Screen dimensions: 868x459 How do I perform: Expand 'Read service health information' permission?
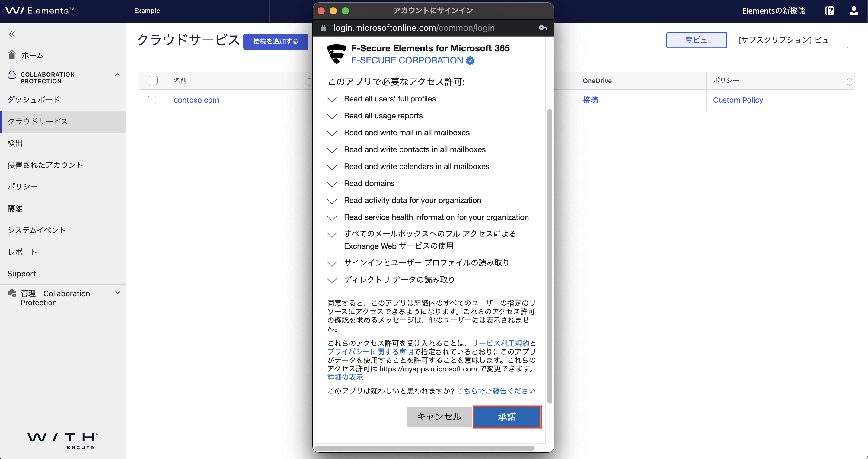(332, 218)
